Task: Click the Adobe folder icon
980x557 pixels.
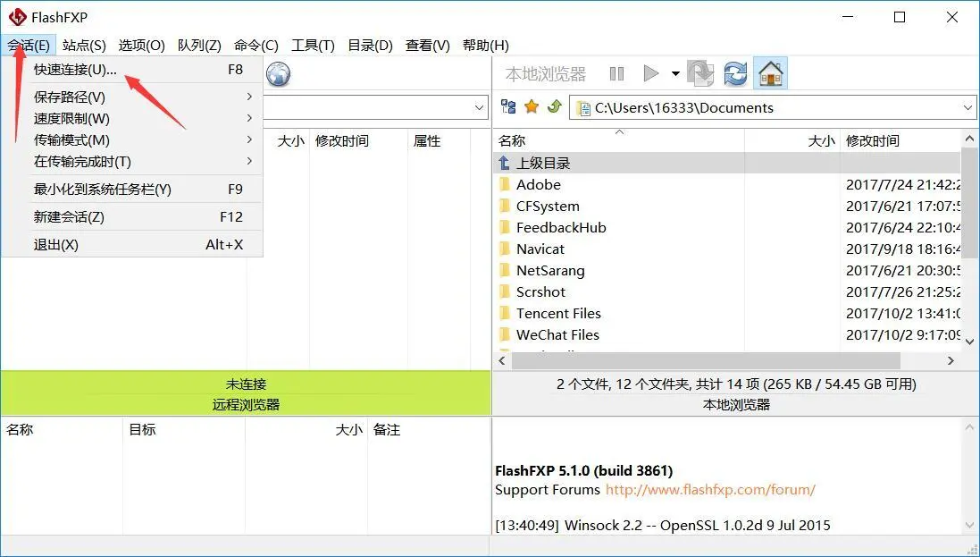Action: [x=505, y=184]
